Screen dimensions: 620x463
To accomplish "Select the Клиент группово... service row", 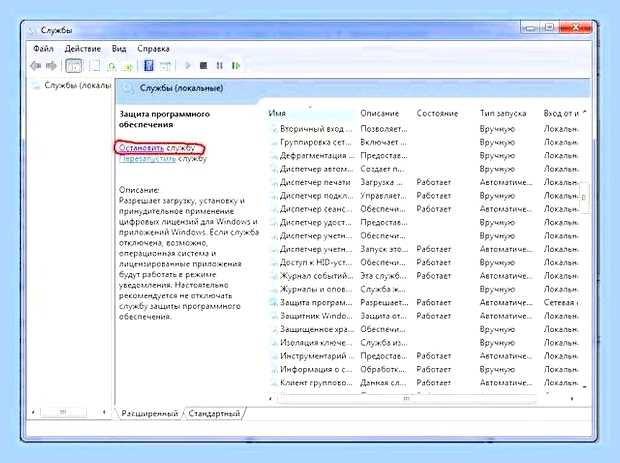I will [425, 383].
